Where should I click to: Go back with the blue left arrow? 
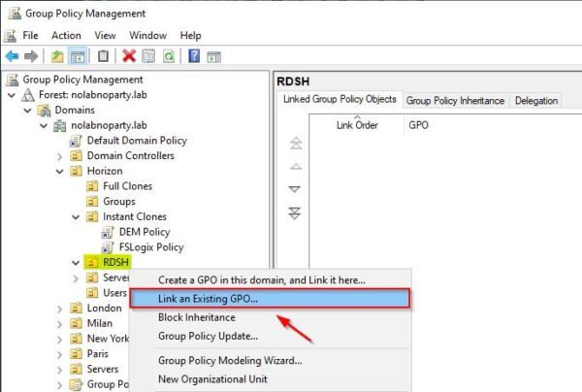12,56
